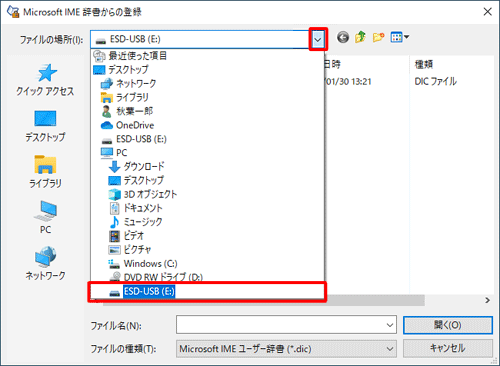The width and height of the screenshot is (500, 366).
Task: Select ライブラリ in the places bar
Action: pos(45,172)
